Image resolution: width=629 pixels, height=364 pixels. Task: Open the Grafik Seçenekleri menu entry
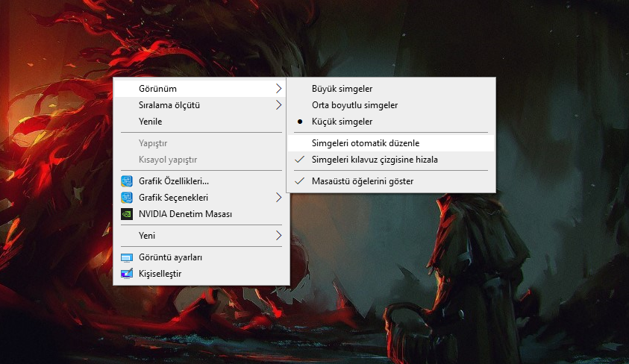[201, 198]
